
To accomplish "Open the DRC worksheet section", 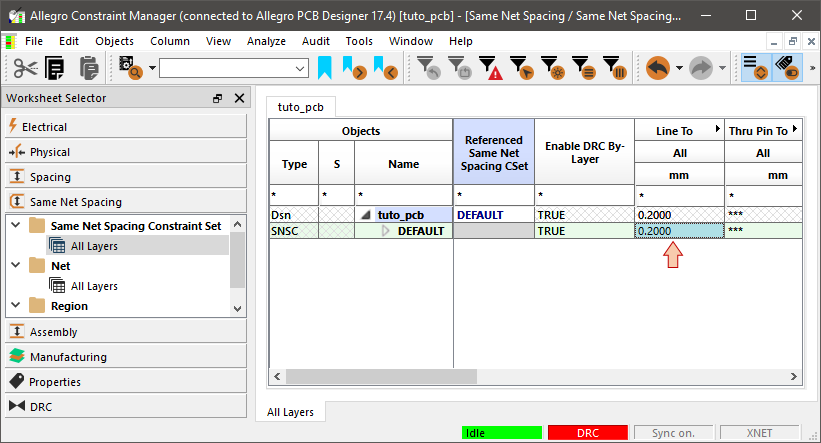I will [x=126, y=407].
